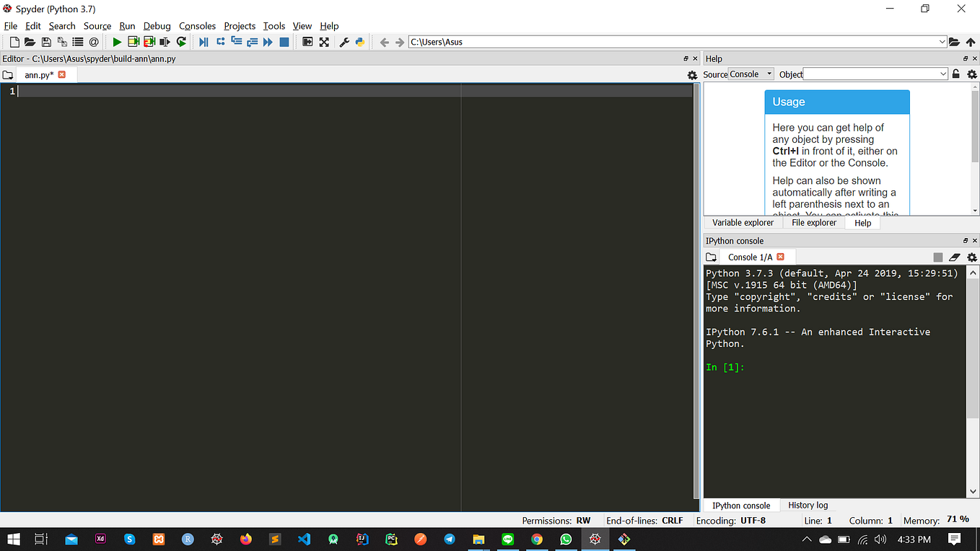Switch to the Variable explorer tab
Viewport: 980px width, 551px height.
pos(743,223)
